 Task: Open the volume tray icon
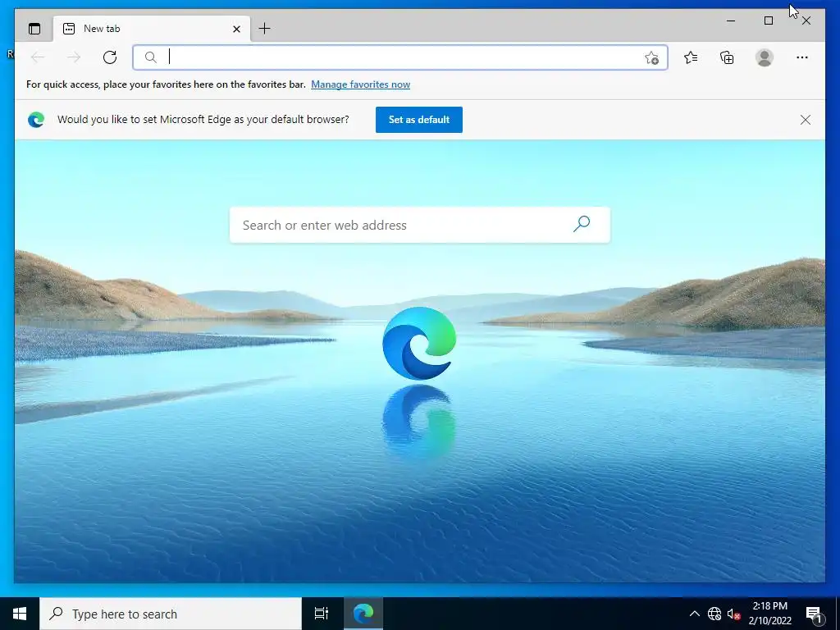coord(734,614)
